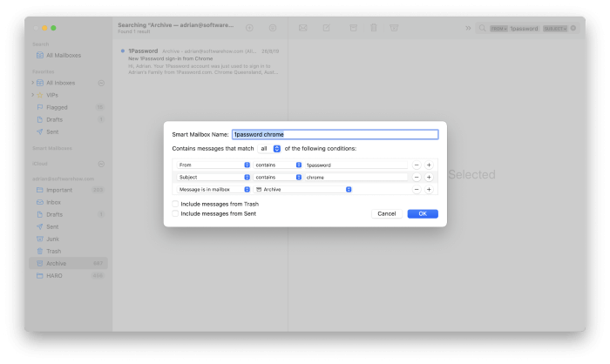610x364 pixels.
Task: Click the Junk toolbar icon
Action: [x=394, y=28]
